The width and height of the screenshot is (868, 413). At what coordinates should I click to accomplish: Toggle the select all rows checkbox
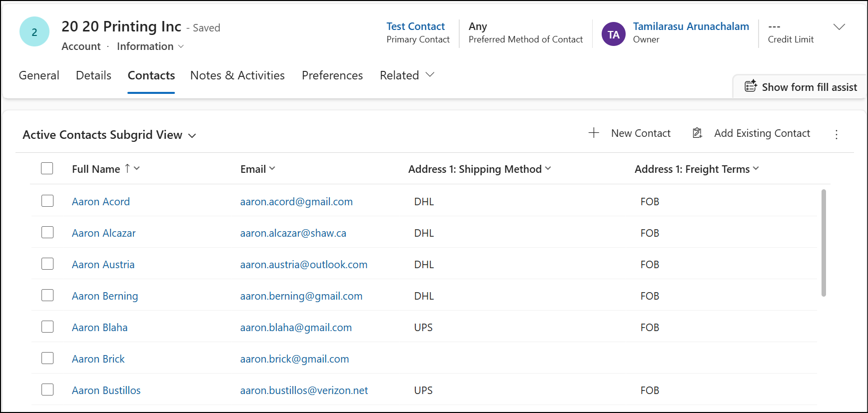tap(47, 168)
